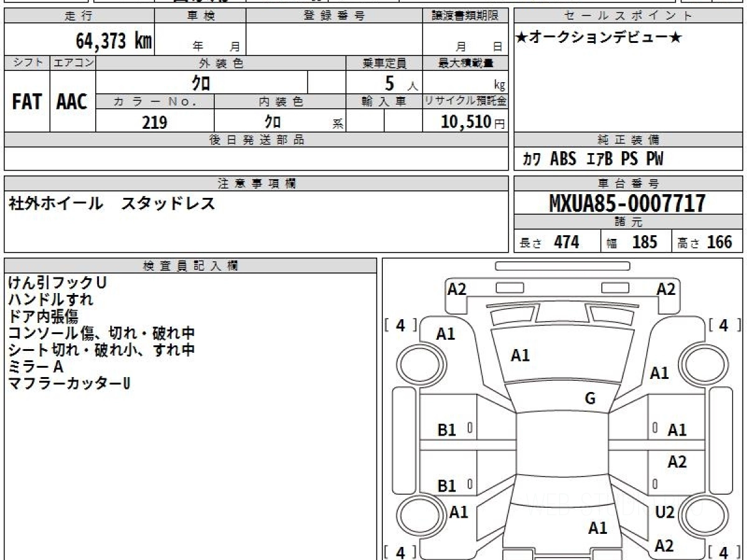The image size is (747, 560).
Task: Select the 検査員記入欄 heading
Action: 190,266
